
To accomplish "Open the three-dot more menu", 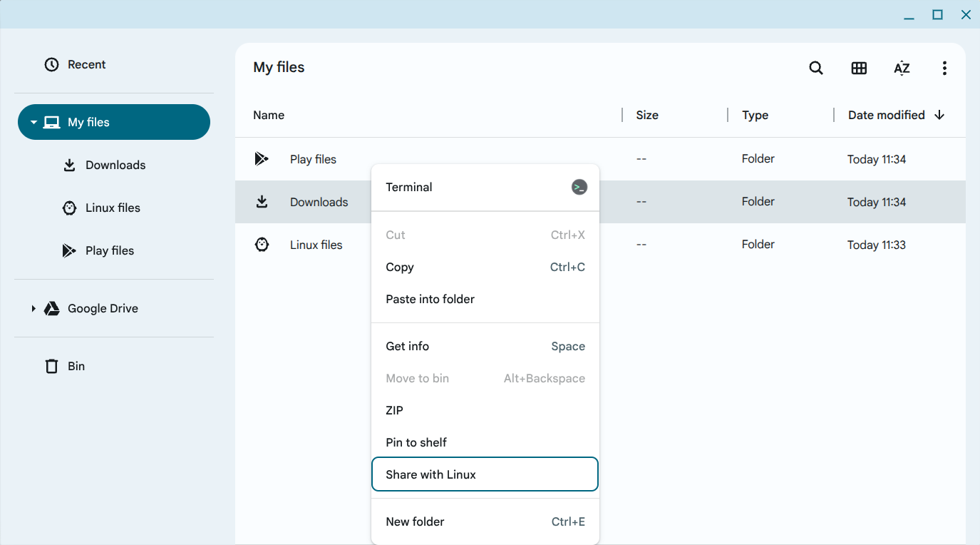I will (x=944, y=68).
